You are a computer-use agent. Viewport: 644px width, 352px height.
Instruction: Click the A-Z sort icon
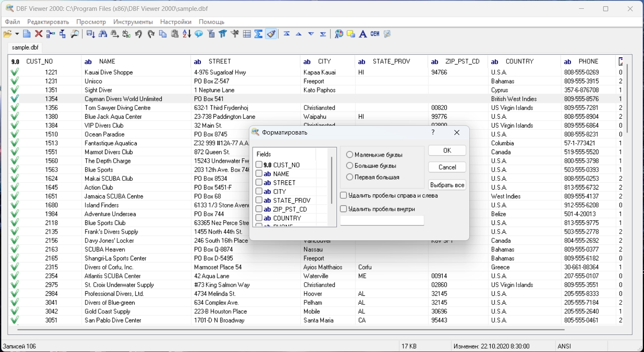click(x=187, y=34)
